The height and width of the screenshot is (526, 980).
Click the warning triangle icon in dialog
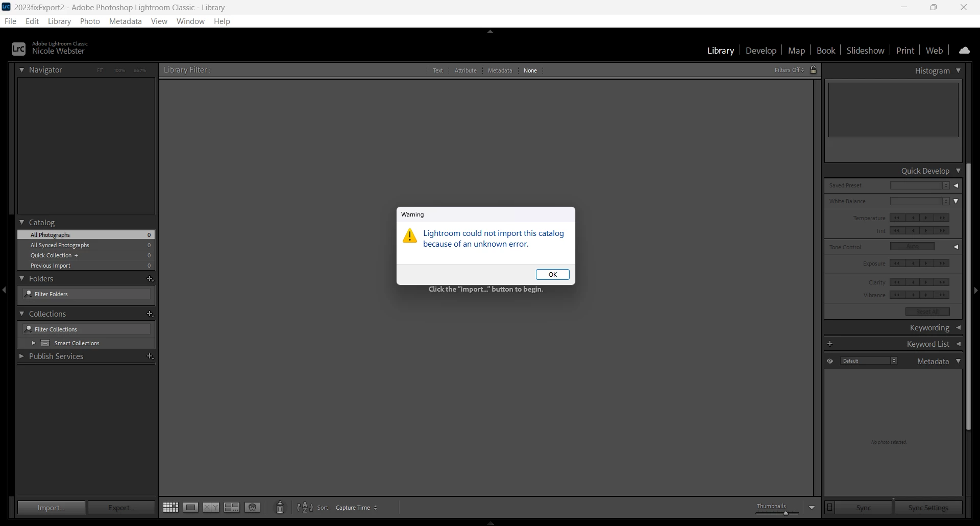[x=410, y=236]
